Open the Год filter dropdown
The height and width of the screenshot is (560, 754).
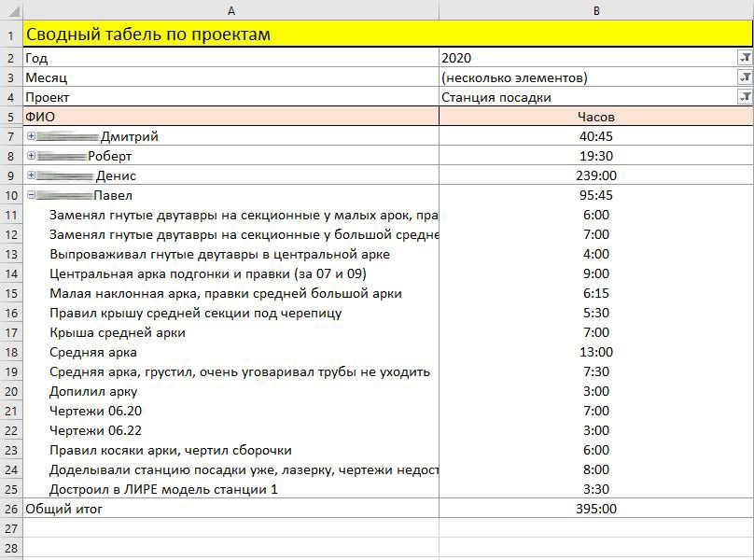click(745, 58)
